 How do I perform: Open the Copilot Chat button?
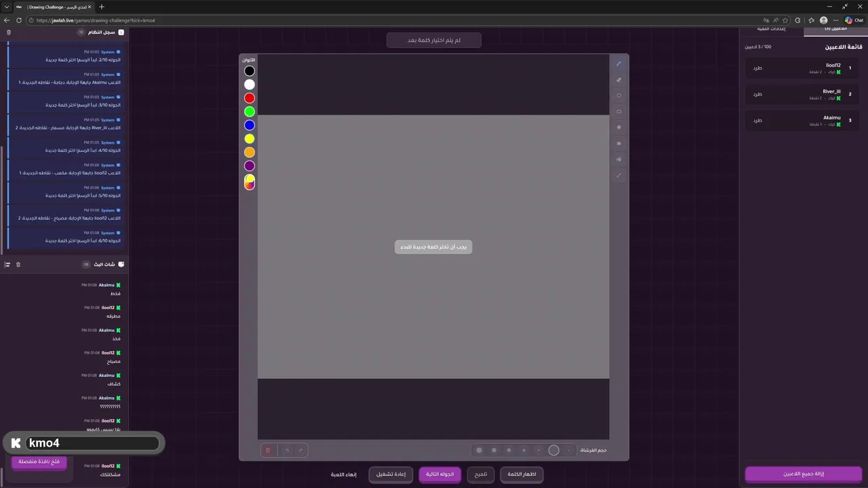click(854, 20)
